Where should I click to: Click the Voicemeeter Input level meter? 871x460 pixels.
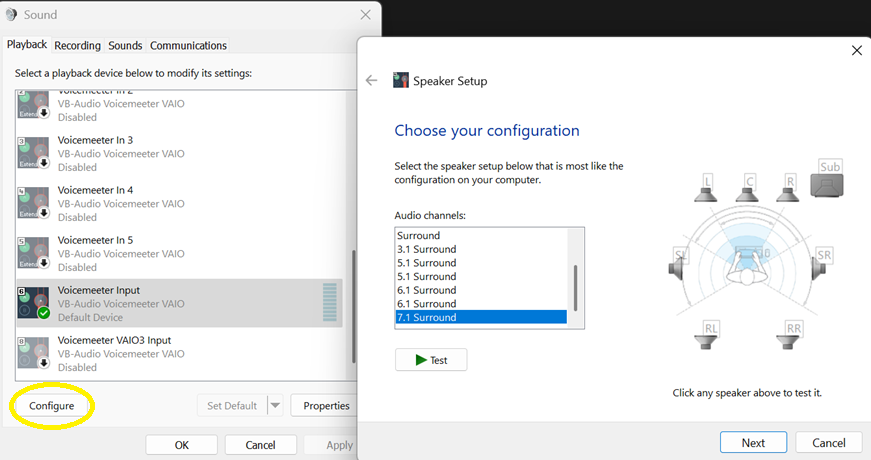pos(330,302)
